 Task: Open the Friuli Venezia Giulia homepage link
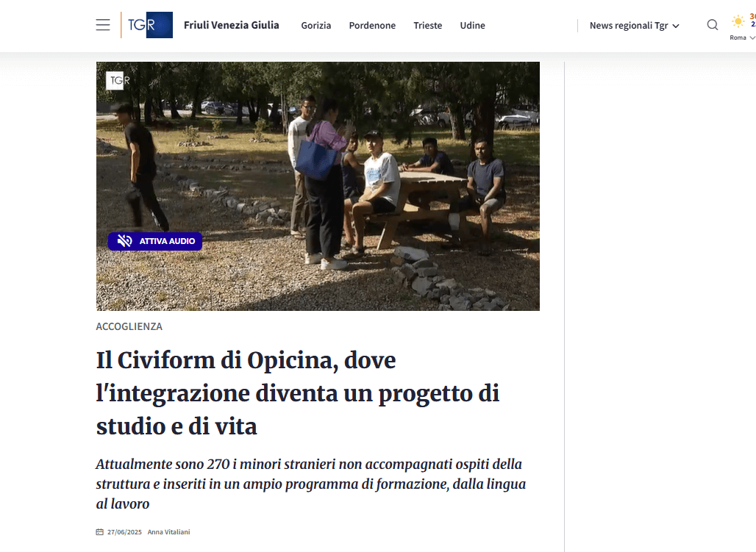pyautogui.click(x=232, y=25)
